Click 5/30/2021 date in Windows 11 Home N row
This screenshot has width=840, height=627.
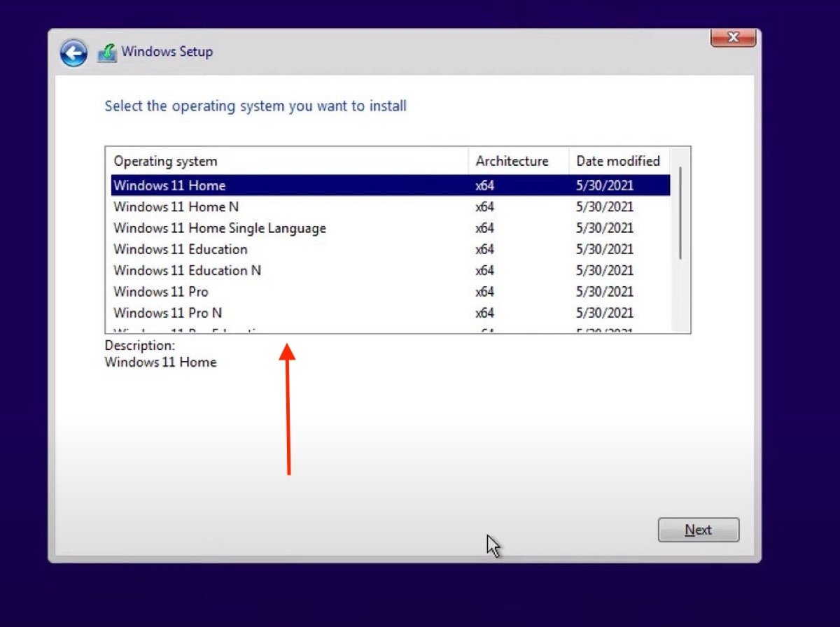[x=605, y=206]
